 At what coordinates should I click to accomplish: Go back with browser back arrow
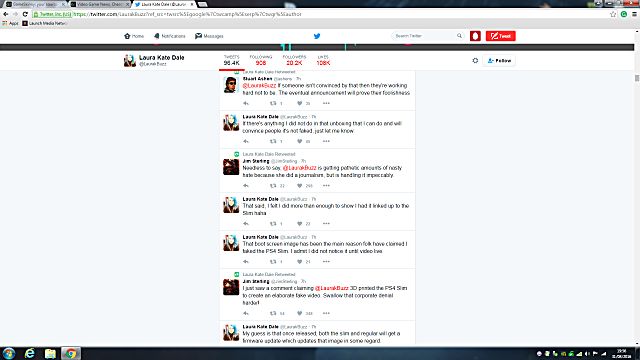coord(5,14)
